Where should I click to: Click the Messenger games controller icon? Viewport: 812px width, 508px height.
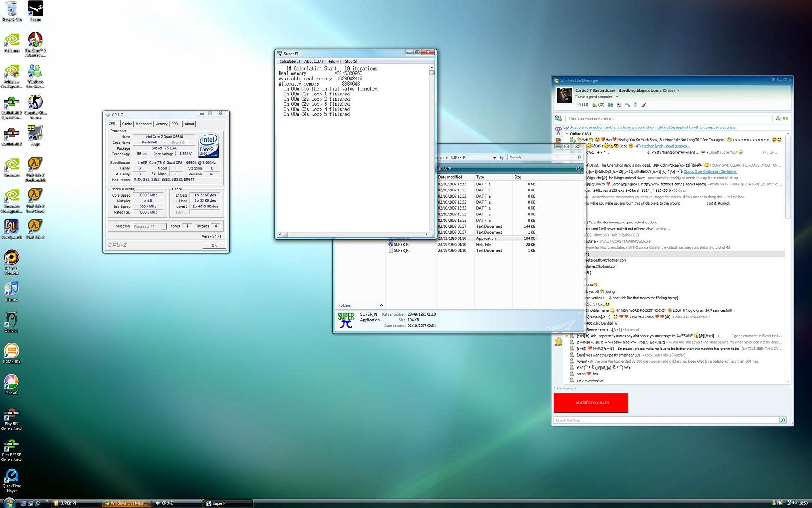click(610, 105)
